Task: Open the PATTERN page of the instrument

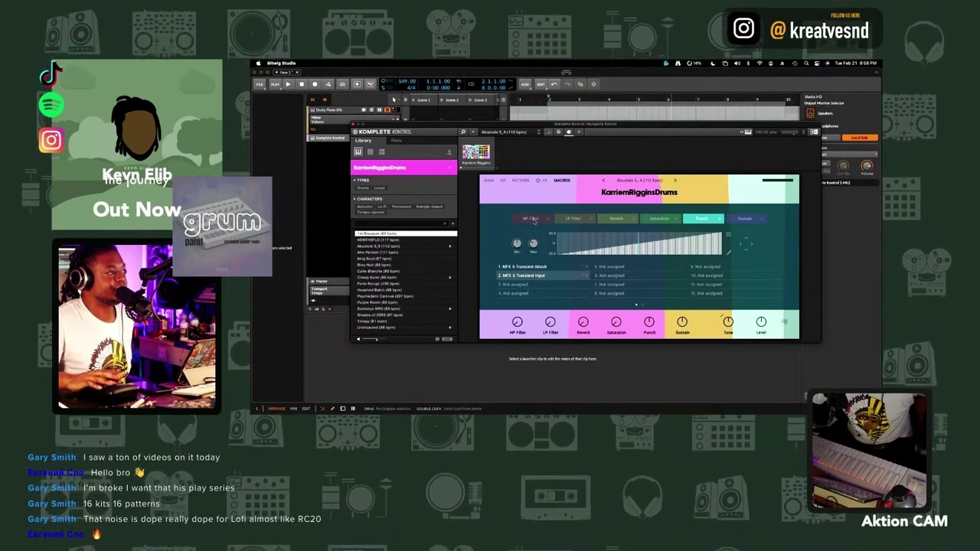Action: 521,181
